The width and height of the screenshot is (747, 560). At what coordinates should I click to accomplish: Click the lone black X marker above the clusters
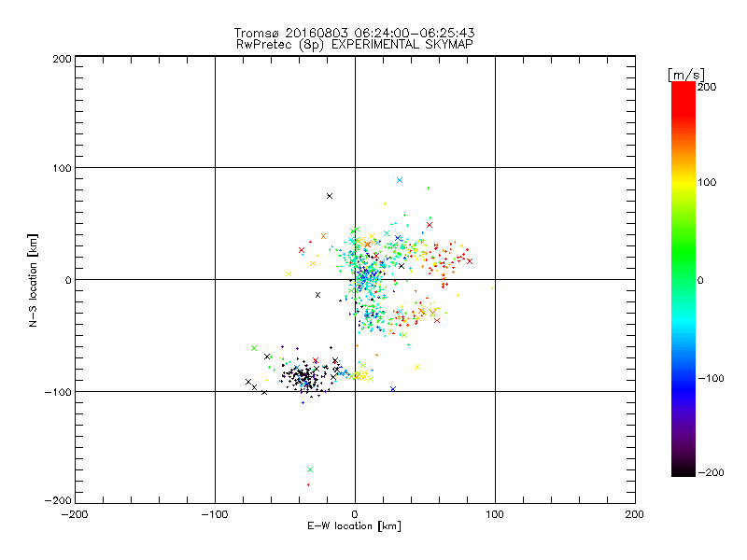[x=330, y=196]
